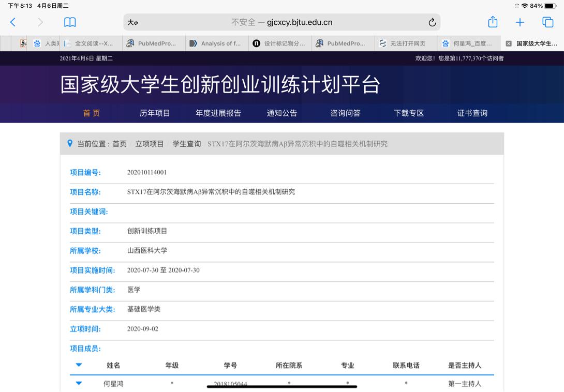Screen dimensions: 564x392
Task: Click the location pin icon in breadcrumb
Action: coord(70,143)
